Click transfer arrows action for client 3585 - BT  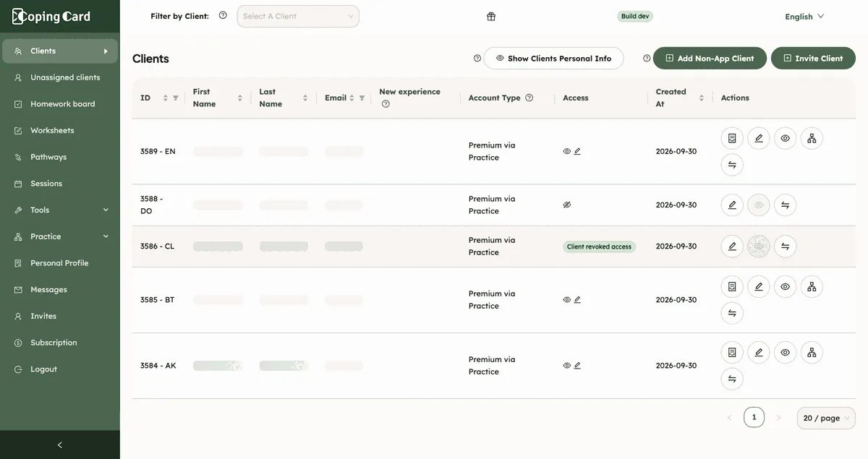(732, 313)
